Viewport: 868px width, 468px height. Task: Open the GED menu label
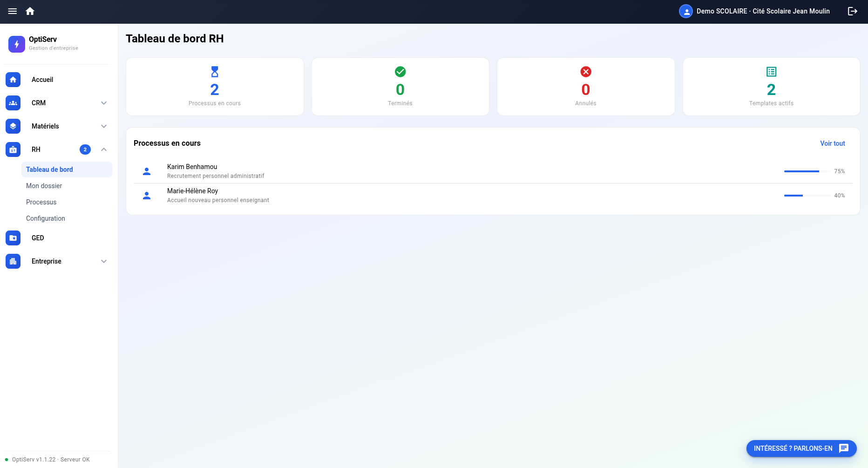click(38, 238)
